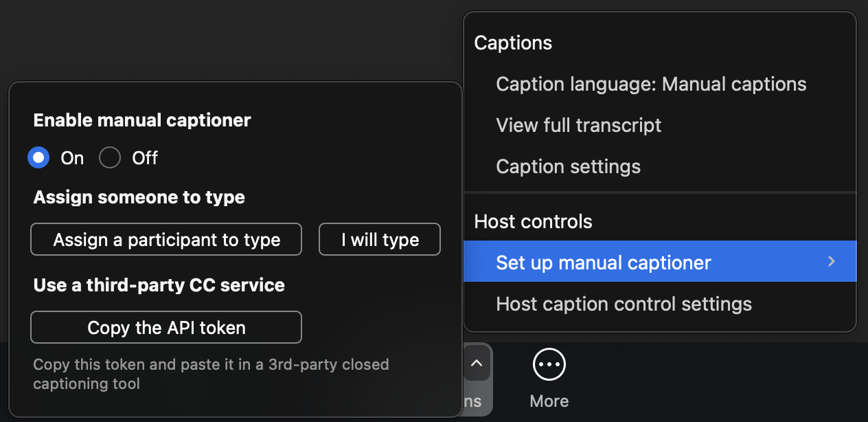Viewport: 868px width, 422px height.
Task: Click the More text label in toolbar
Action: coord(549,401)
